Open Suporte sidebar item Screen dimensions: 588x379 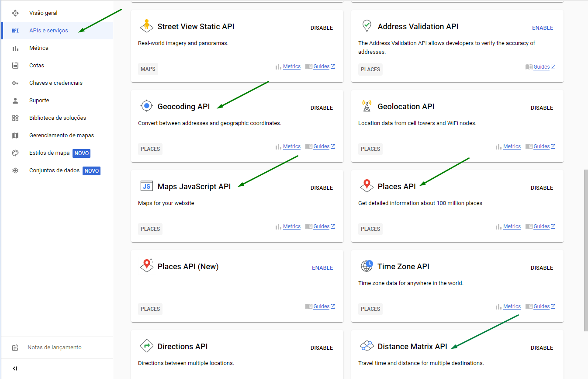click(x=39, y=101)
